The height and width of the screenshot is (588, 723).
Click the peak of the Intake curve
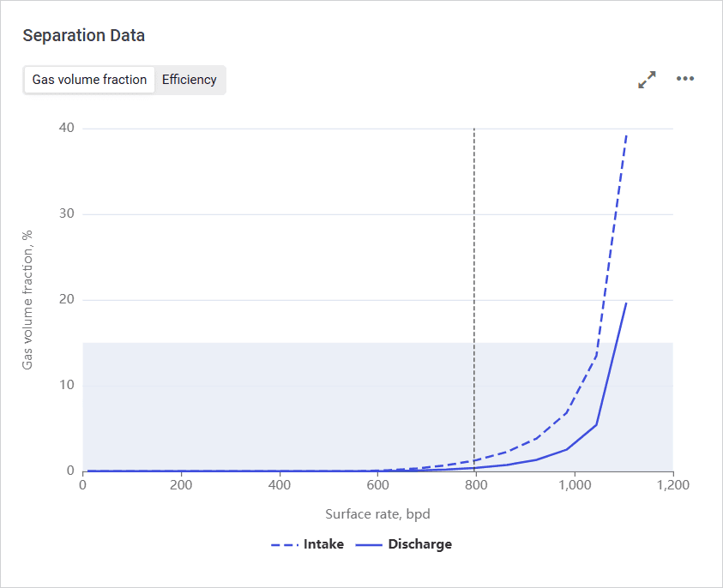[x=627, y=135]
